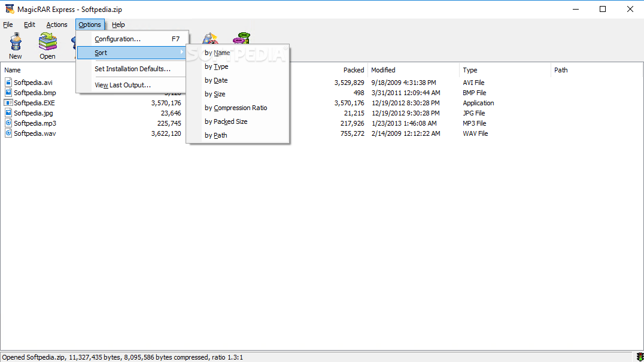Click the size value 23,646
Image resolution: width=644 pixels, height=362 pixels.
[x=171, y=113]
